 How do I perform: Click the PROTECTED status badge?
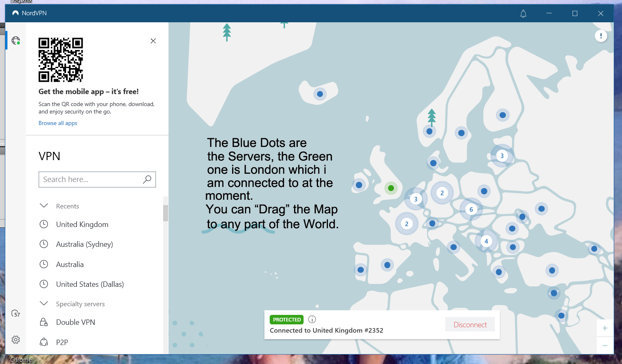click(287, 319)
